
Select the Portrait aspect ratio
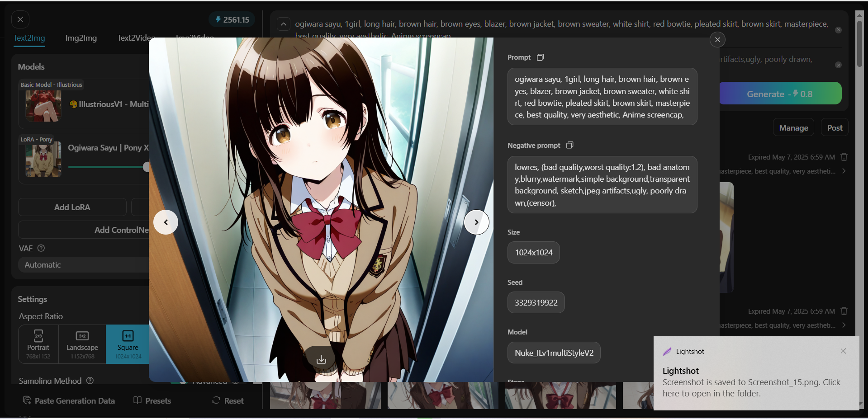tap(38, 344)
